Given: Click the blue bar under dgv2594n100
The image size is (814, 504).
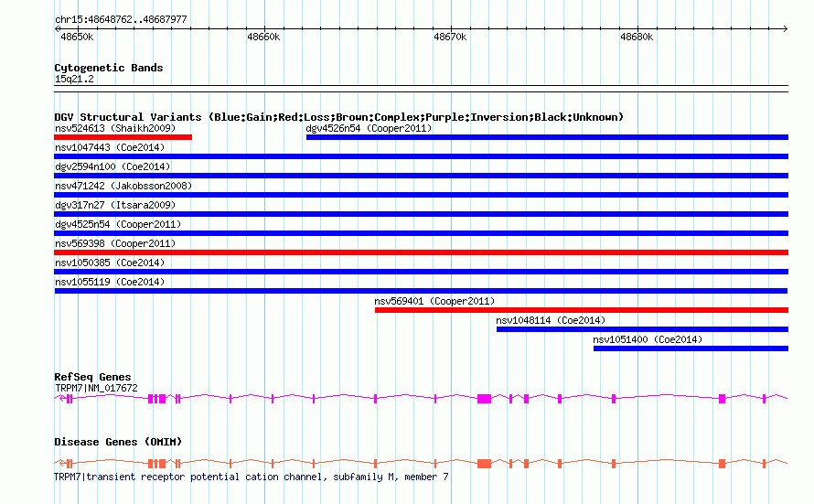Looking at the screenshot, I should (421, 176).
